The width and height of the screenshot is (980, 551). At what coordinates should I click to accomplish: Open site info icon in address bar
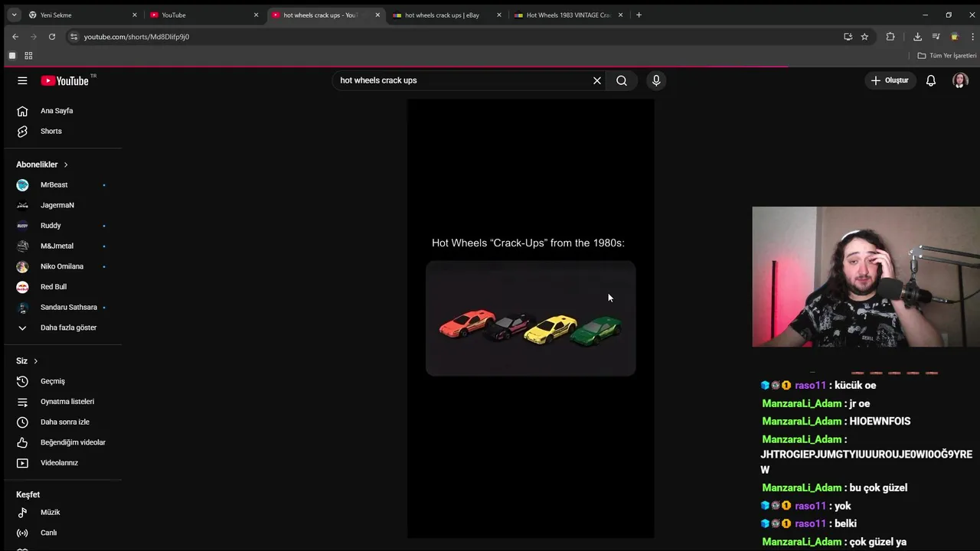point(73,37)
